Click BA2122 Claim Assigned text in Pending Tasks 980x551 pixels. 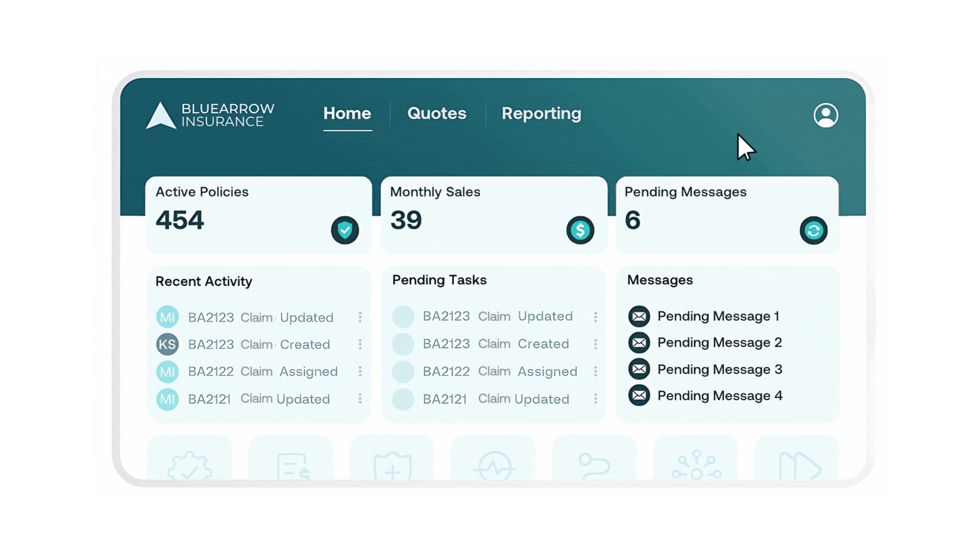500,371
